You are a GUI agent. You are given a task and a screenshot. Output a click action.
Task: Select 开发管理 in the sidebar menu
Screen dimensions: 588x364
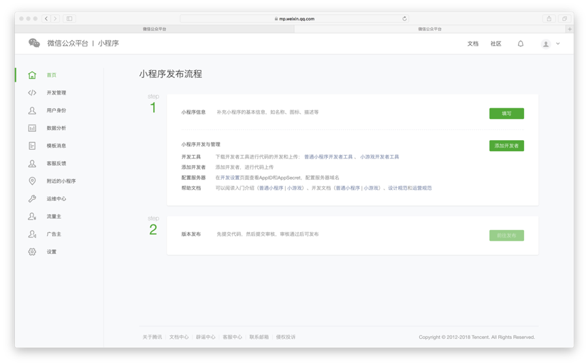(x=56, y=93)
